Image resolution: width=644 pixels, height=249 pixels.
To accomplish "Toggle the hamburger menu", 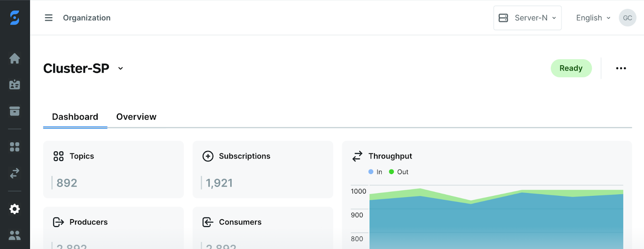I will tap(49, 18).
